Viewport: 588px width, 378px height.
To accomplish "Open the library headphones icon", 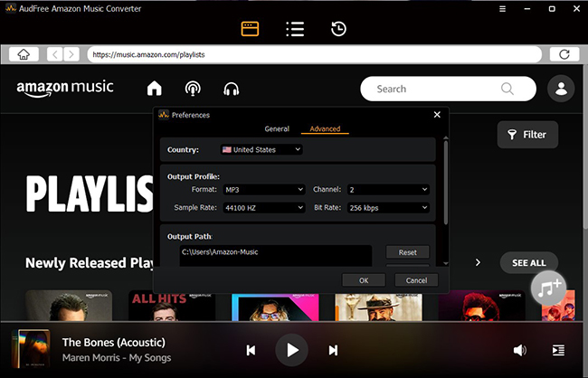I will coord(232,90).
